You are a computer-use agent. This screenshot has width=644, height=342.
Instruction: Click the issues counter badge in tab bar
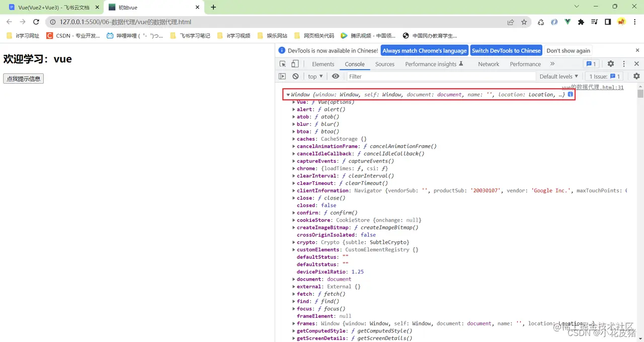591,64
